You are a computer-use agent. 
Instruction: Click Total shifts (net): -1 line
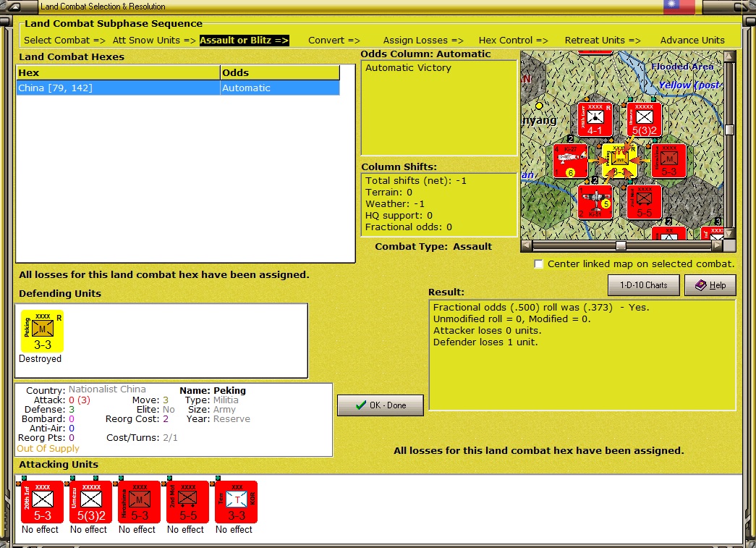pos(415,181)
